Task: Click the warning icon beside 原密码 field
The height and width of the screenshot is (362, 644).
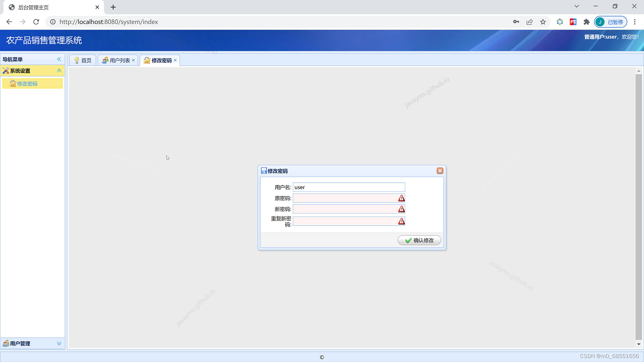Action: [x=401, y=198]
